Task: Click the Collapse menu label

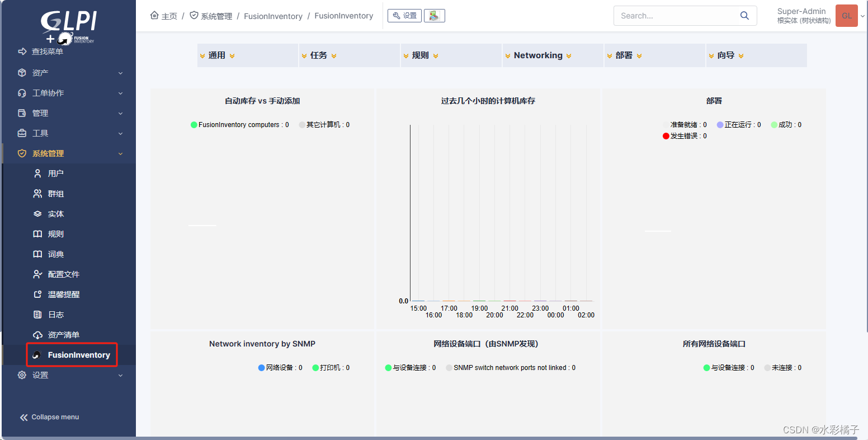Action: (55, 417)
